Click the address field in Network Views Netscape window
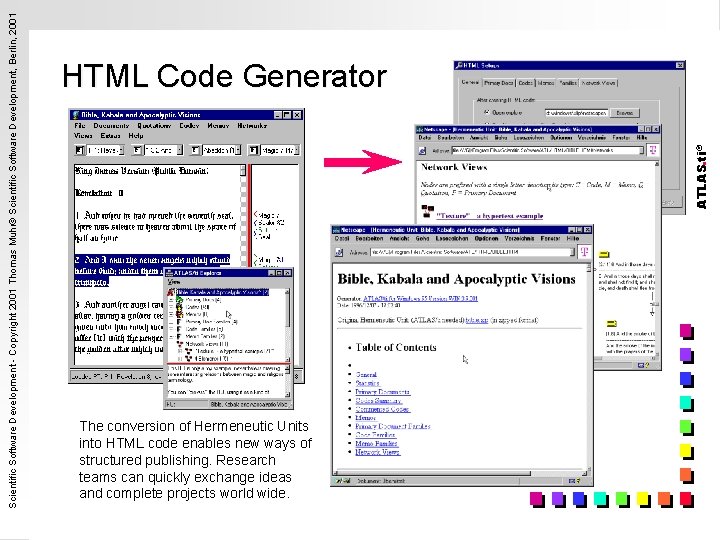 pos(547,150)
